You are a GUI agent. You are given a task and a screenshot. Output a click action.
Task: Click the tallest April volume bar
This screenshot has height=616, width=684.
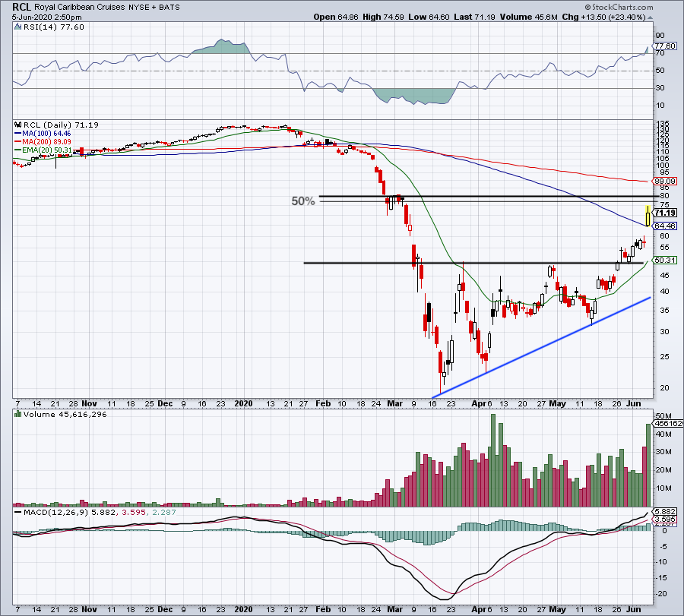(x=493, y=460)
